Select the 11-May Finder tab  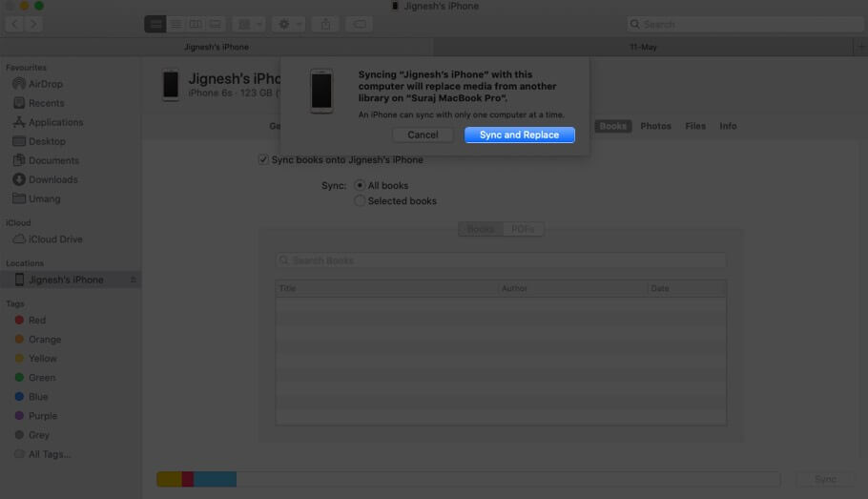tap(643, 47)
